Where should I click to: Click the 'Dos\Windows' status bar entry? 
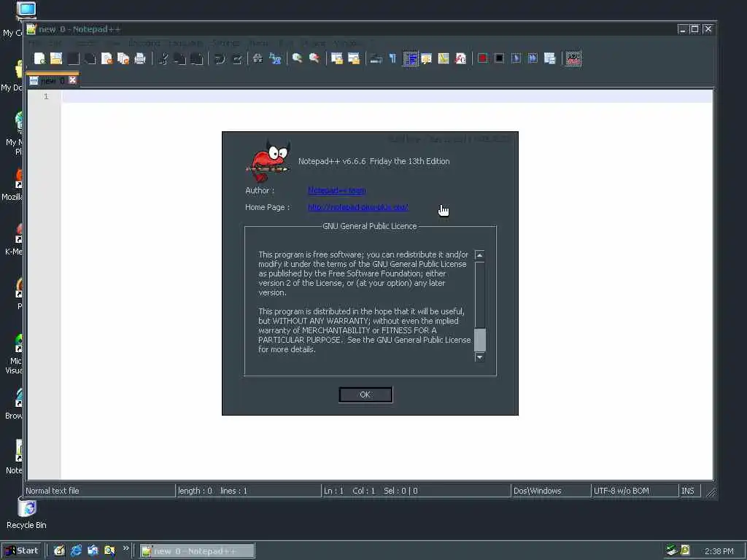(538, 491)
